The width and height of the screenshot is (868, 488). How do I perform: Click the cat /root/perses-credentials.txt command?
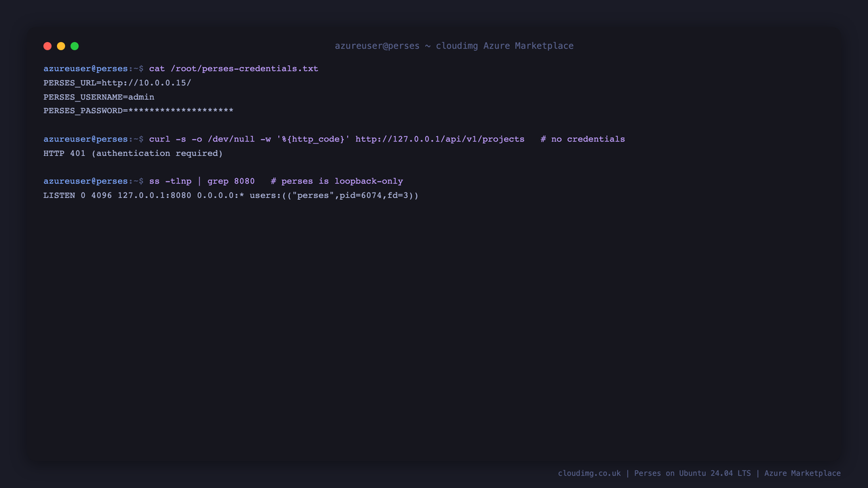[233, 68]
